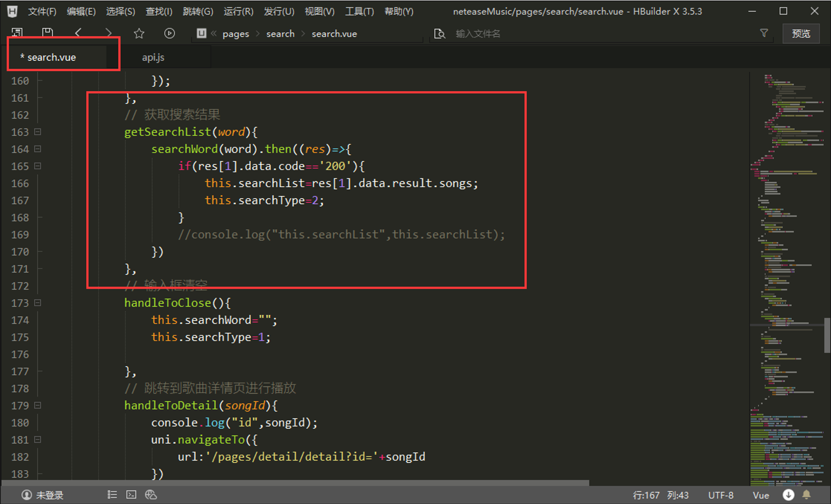831x504 pixels.
Task: Switch to the search.vue tab
Action: (57, 57)
